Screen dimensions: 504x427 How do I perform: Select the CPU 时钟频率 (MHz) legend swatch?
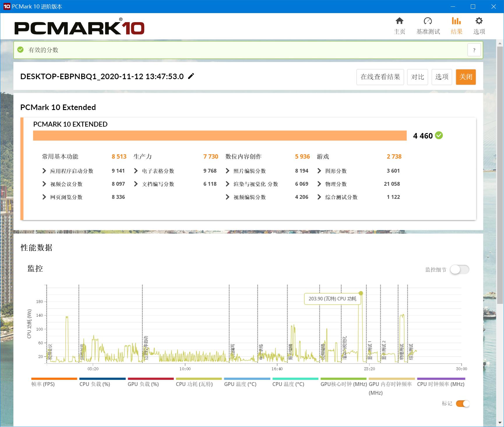(x=441, y=379)
